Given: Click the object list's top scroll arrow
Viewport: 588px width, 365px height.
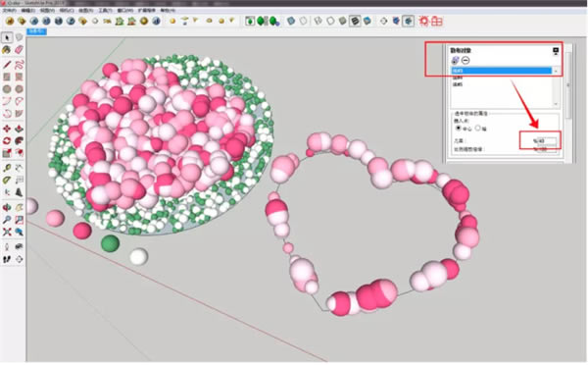Looking at the screenshot, I should pyautogui.click(x=556, y=71).
